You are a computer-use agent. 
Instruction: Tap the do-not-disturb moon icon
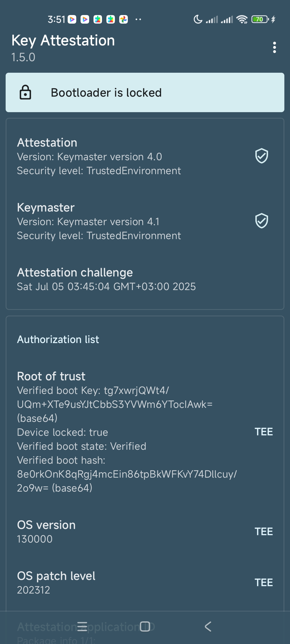(198, 19)
